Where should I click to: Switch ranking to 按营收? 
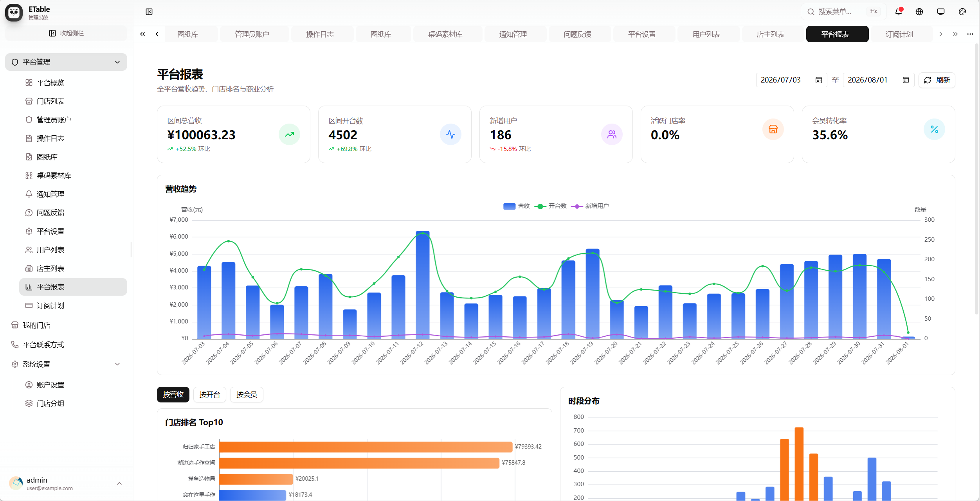click(x=173, y=395)
